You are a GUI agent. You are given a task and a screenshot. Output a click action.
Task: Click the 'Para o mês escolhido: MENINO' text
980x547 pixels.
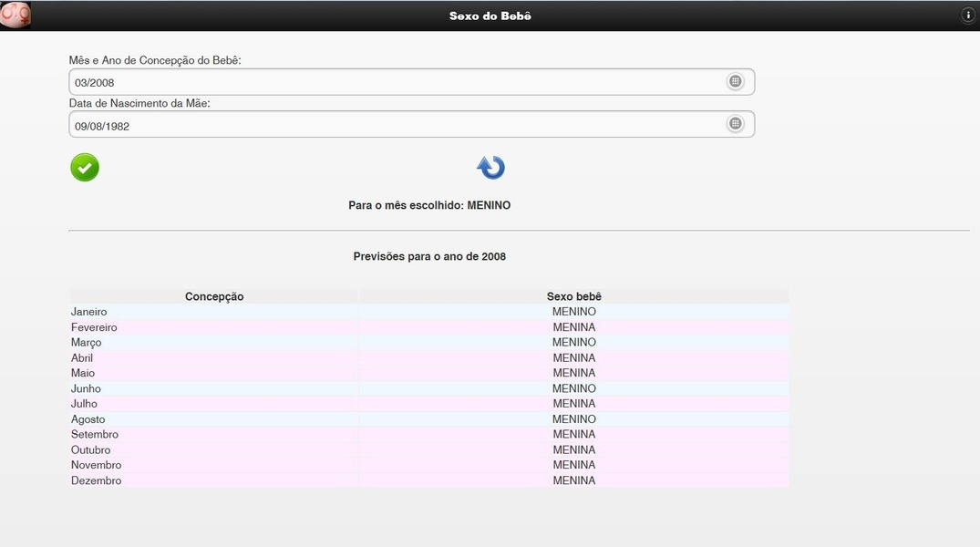pos(429,205)
